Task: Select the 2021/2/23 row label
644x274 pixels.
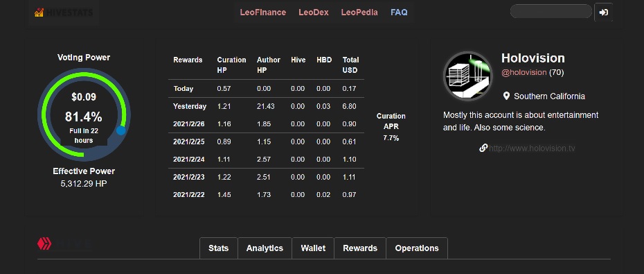Action: (189, 177)
